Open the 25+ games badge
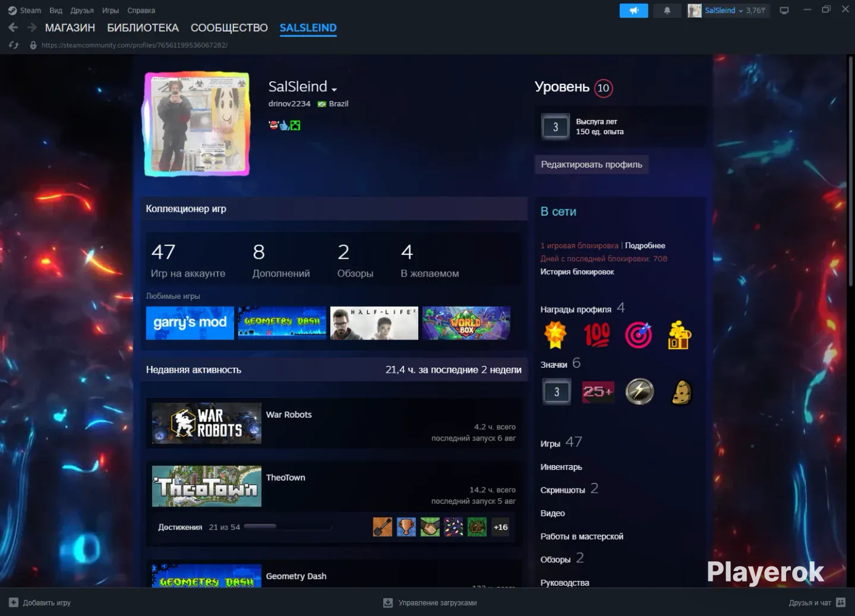855x616 pixels. [598, 392]
